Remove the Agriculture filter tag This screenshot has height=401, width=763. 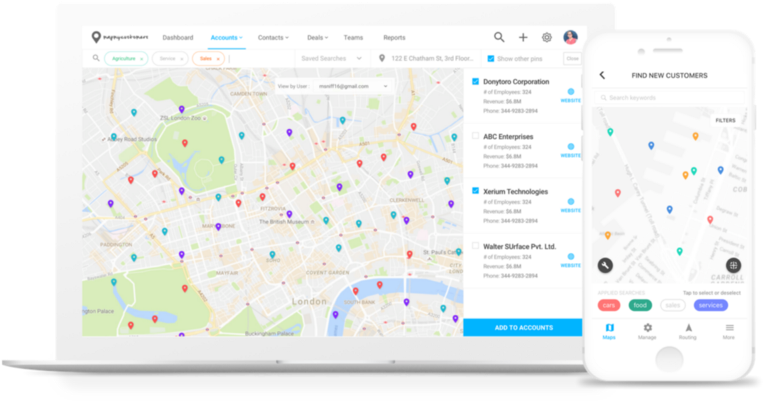tap(142, 59)
